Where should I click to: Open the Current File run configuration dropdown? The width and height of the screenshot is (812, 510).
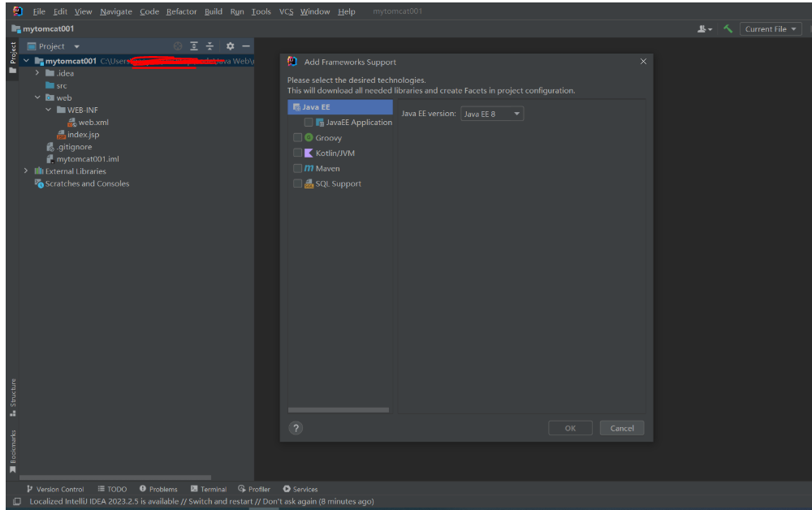point(771,29)
